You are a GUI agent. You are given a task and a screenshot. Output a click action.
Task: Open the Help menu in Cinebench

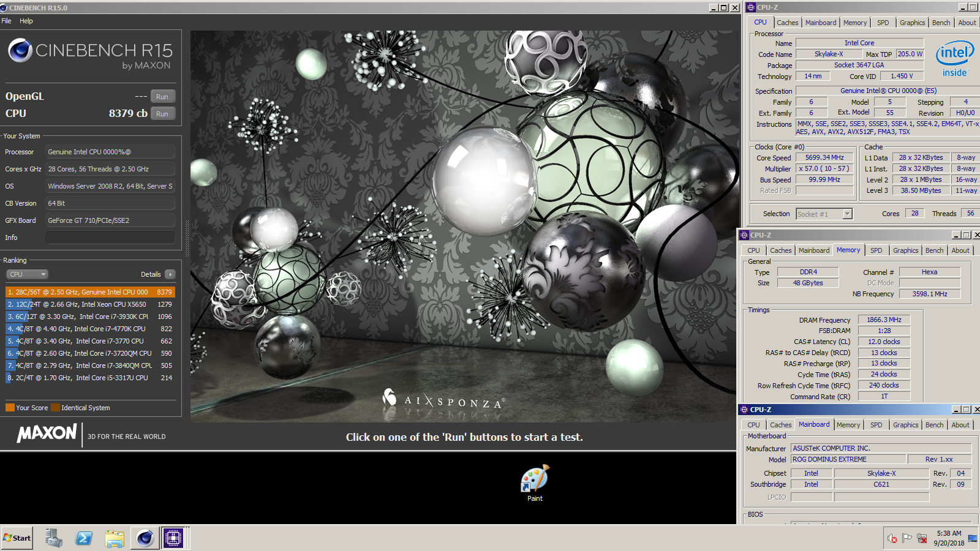pos(26,21)
